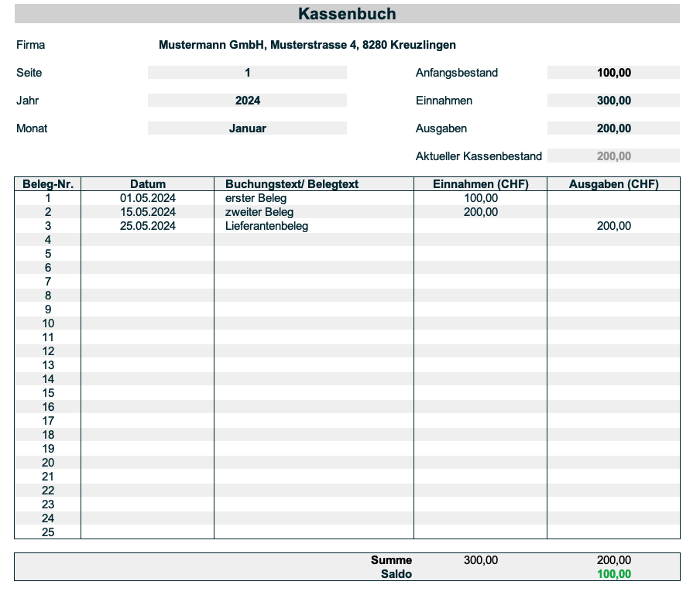The image size is (700, 595).
Task: Select the Anfangsbestand value 100,00
Action: pyautogui.click(x=613, y=73)
